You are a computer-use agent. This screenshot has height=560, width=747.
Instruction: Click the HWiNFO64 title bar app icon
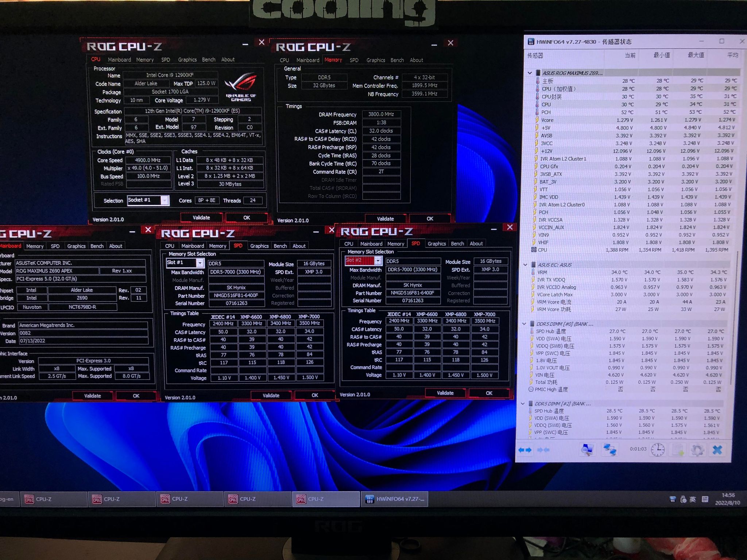pos(531,42)
